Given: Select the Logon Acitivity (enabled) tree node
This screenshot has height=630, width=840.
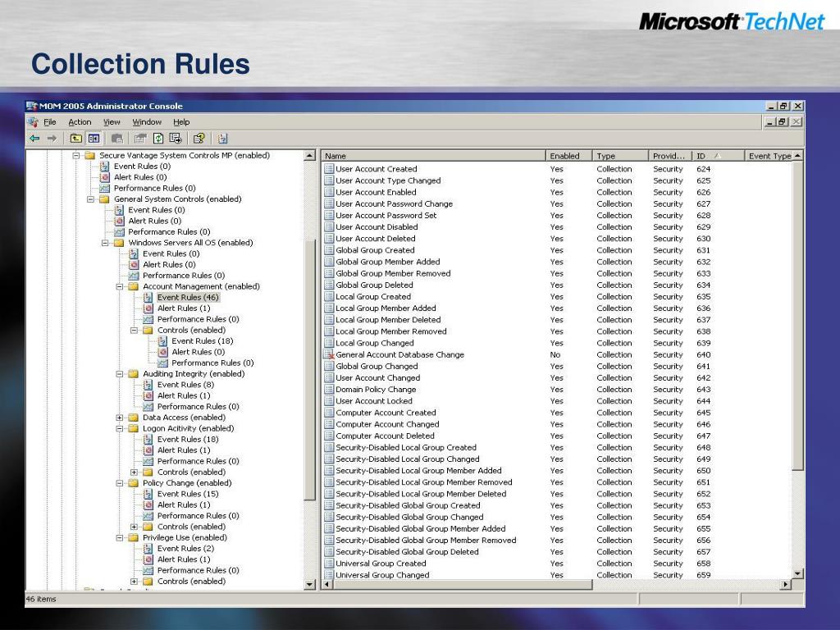Looking at the screenshot, I should (x=188, y=428).
